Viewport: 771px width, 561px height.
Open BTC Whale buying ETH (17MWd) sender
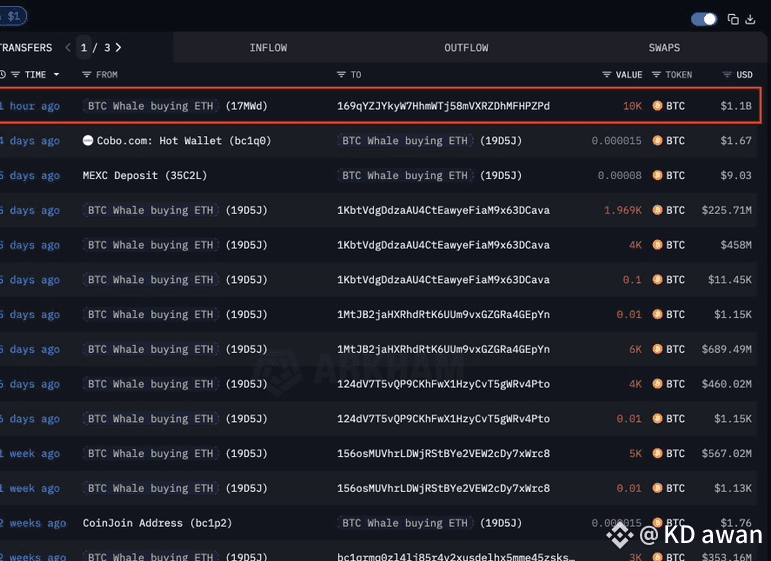(175, 106)
